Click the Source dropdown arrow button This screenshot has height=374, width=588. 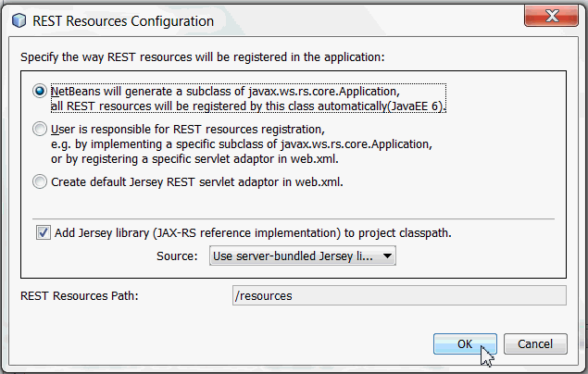pyautogui.click(x=387, y=256)
